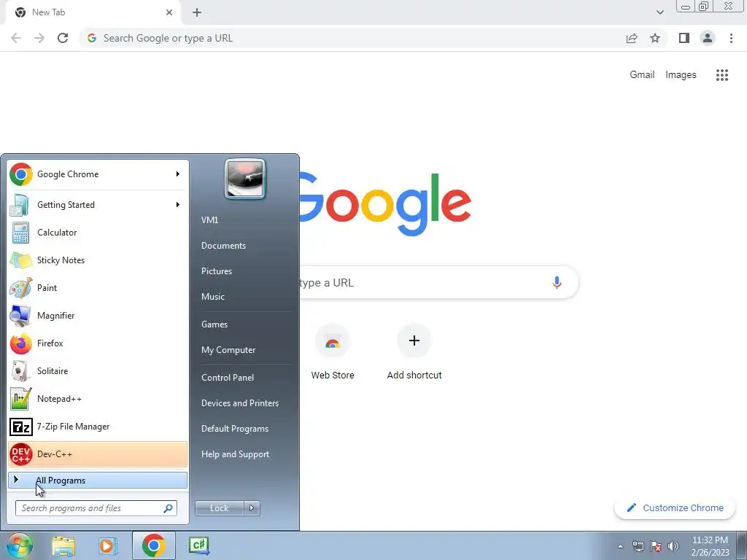Open Games folder
This screenshot has width=747, height=560.
(x=214, y=324)
